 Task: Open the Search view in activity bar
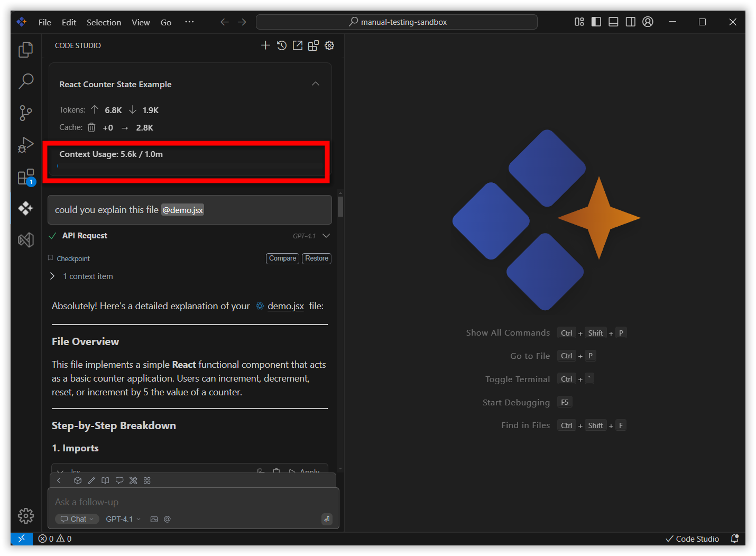pos(25,81)
